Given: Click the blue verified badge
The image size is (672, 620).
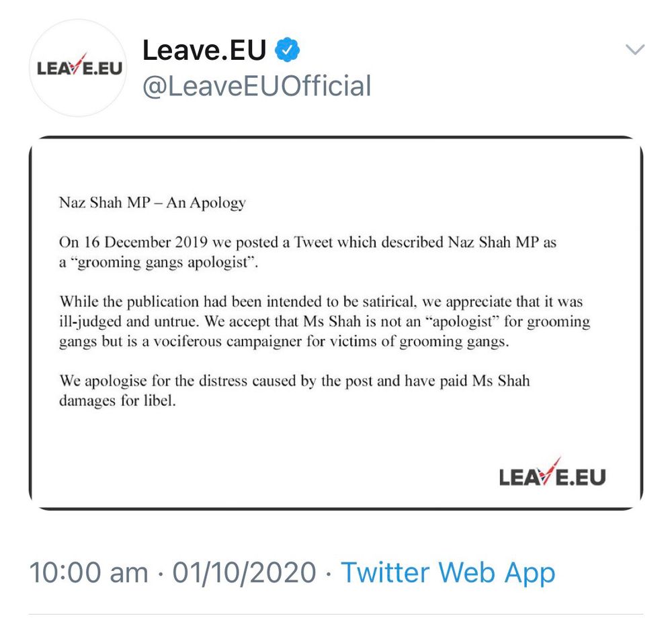Looking at the screenshot, I should (x=287, y=50).
